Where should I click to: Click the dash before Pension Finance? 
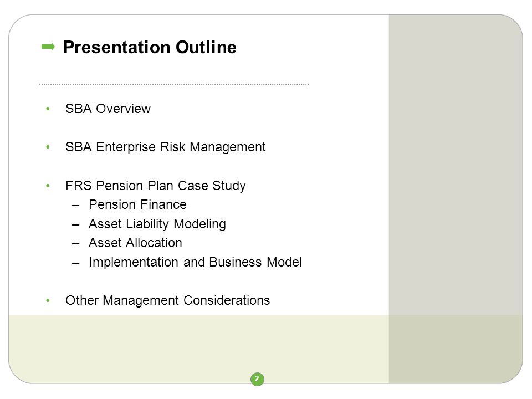click(x=76, y=205)
